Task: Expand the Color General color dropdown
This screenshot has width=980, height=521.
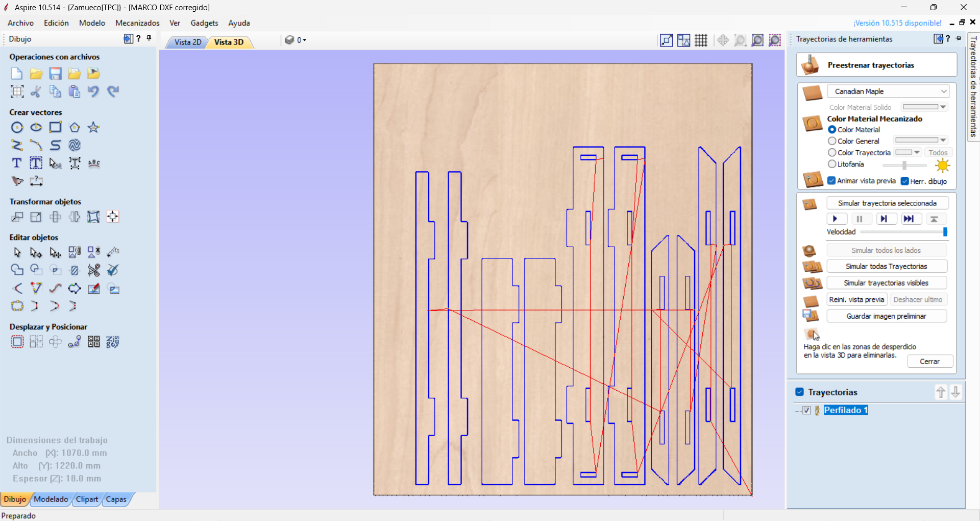Action: tap(921, 140)
